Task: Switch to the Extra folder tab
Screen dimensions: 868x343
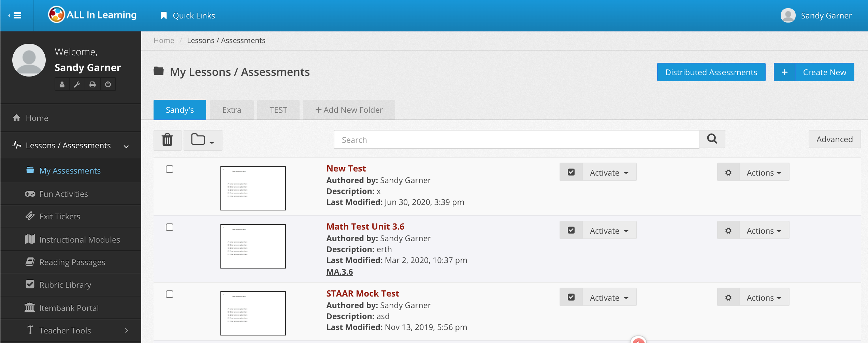Action: 232,110
